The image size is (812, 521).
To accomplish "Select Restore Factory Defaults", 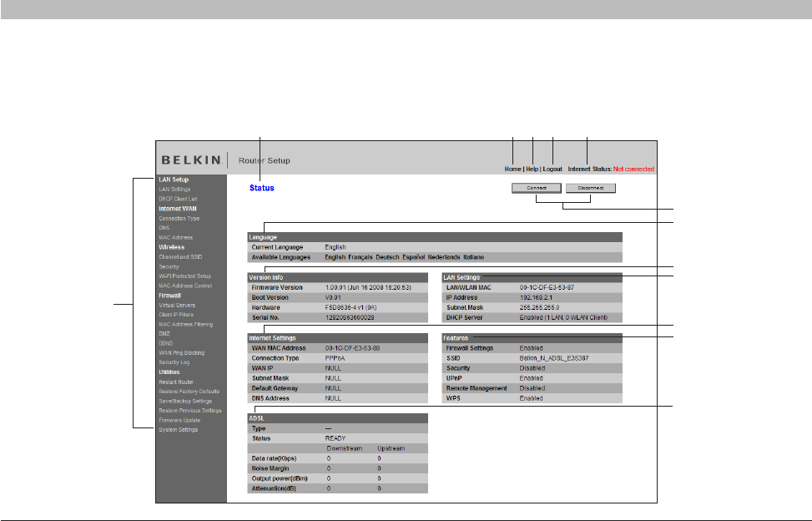I will point(189,392).
